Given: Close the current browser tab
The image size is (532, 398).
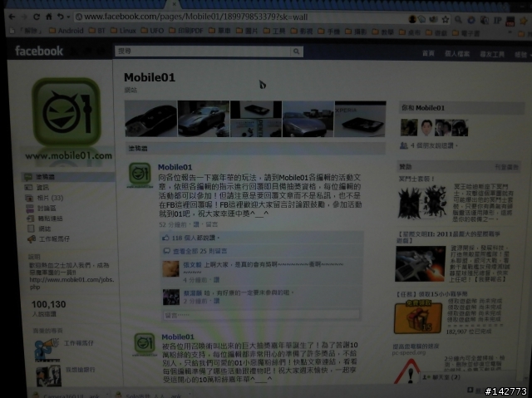Looking at the screenshot, I should click(174, 3).
